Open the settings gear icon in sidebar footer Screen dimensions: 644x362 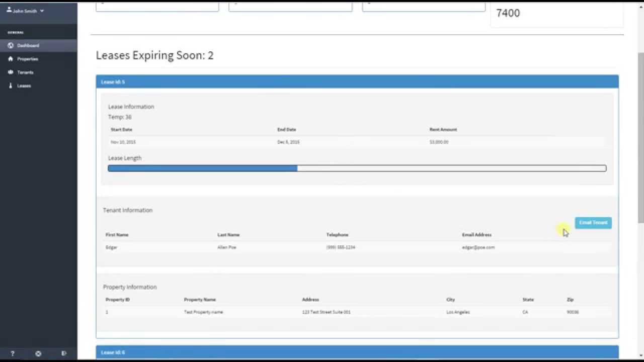[x=38, y=353]
